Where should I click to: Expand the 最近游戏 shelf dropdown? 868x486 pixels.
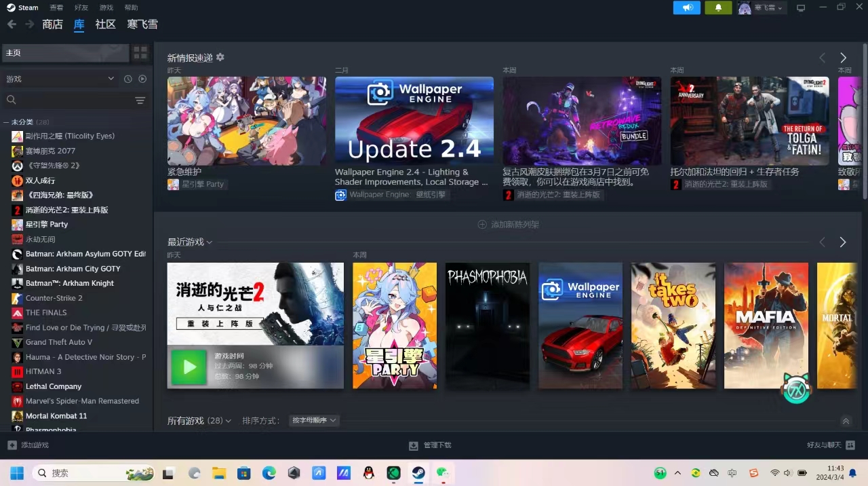[x=190, y=242]
